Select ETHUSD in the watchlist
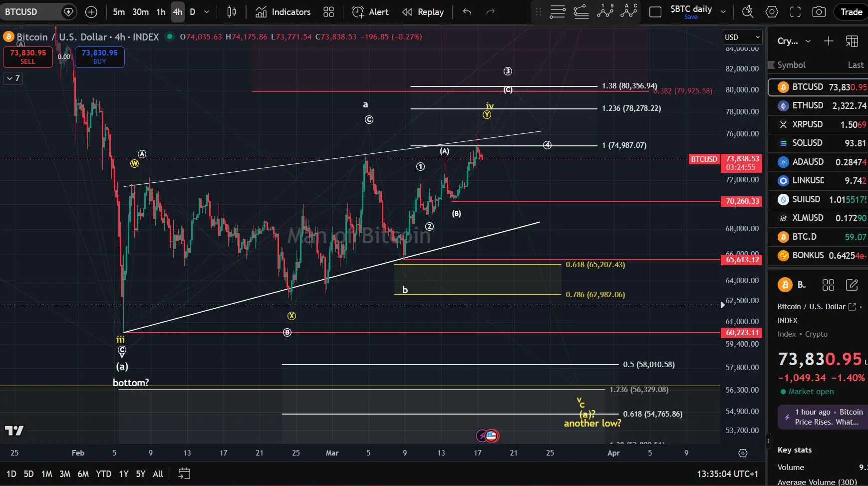868x486 pixels. 818,105
